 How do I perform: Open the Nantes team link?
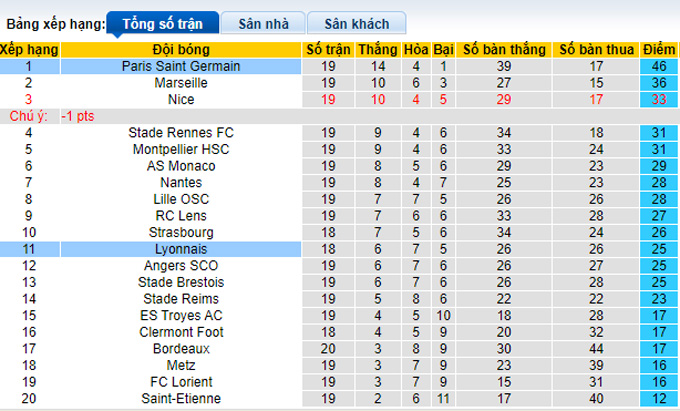point(181,183)
